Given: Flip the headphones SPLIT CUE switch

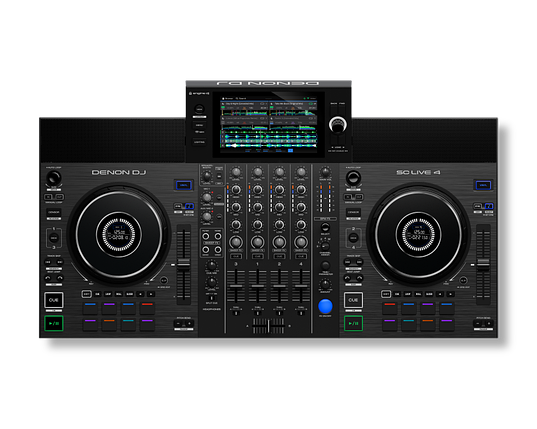Looking at the screenshot, I should 211,298.
